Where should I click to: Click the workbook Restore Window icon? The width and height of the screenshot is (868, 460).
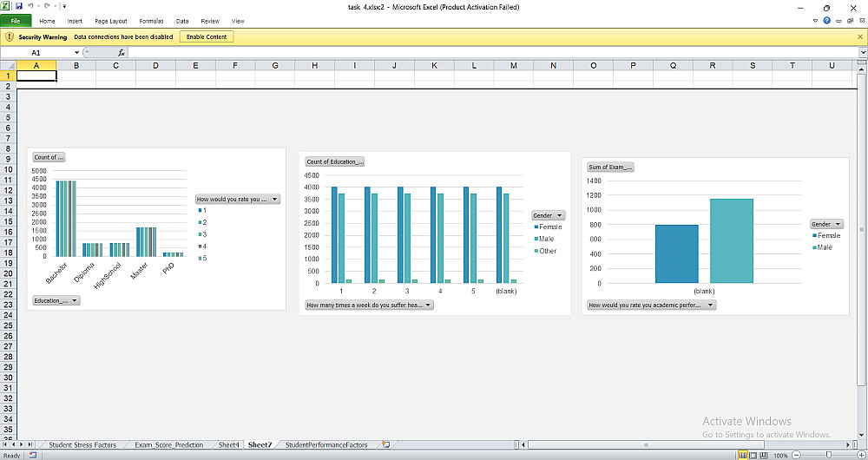coord(850,21)
